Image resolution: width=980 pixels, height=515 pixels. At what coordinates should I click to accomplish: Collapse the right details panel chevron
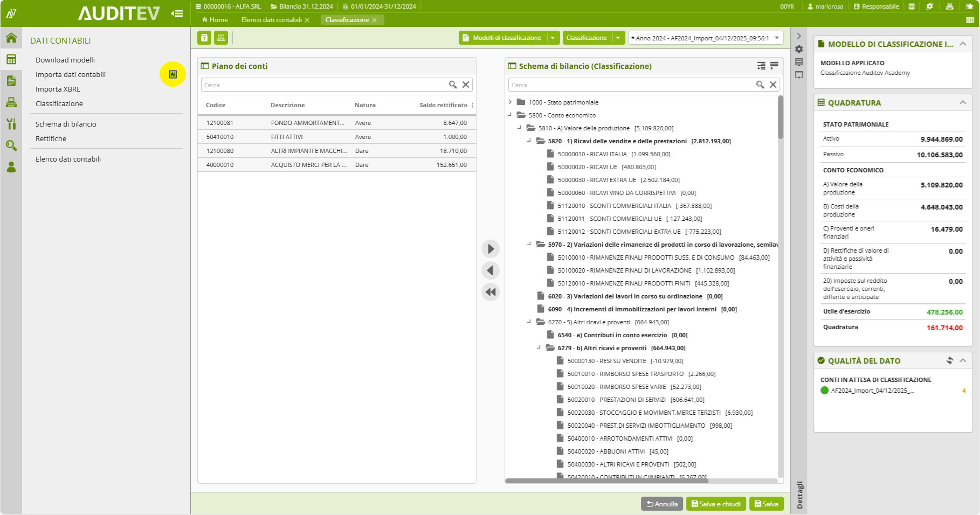(799, 36)
